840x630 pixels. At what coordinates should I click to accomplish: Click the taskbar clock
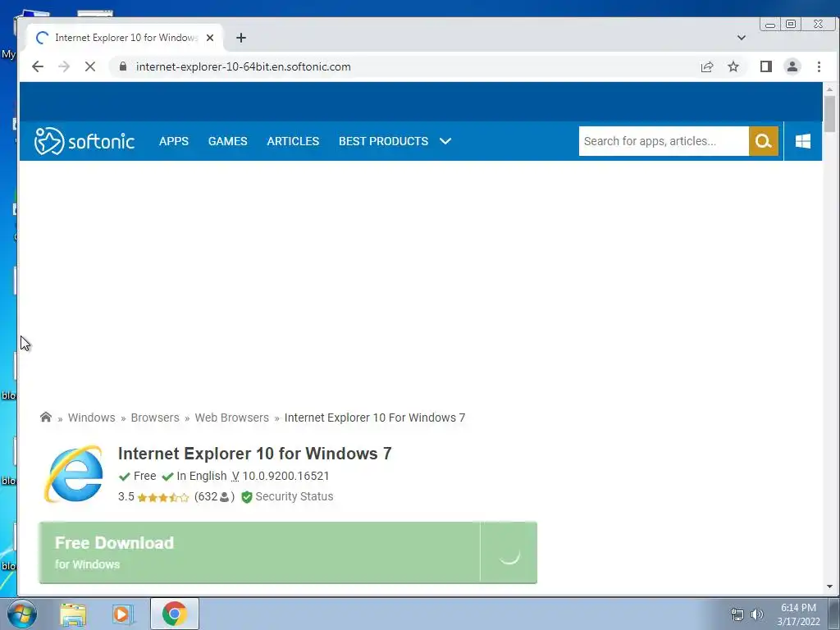tap(798, 614)
